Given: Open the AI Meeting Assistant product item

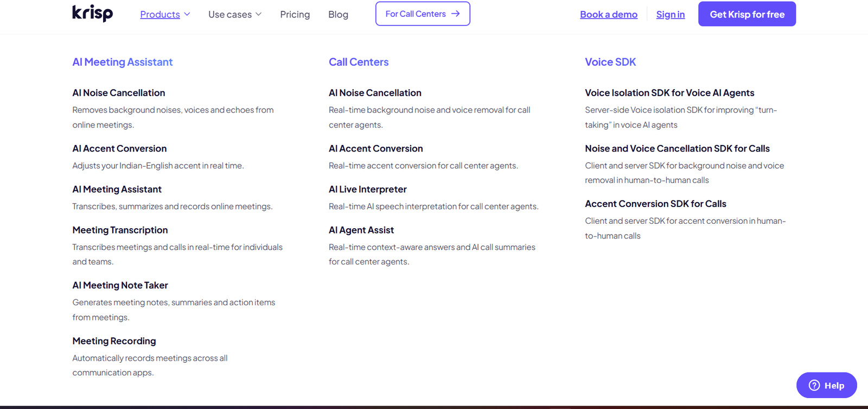Looking at the screenshot, I should 117,189.
